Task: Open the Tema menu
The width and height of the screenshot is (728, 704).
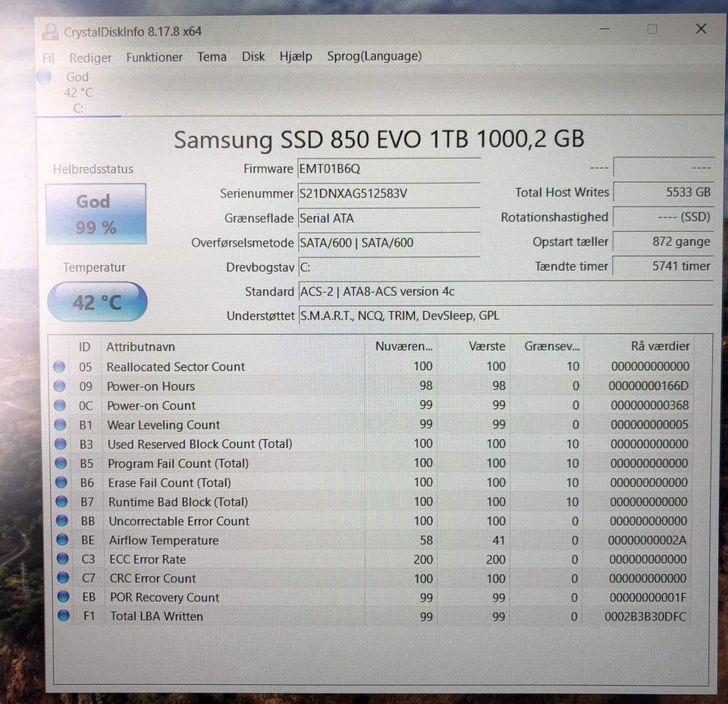Action: click(x=212, y=57)
